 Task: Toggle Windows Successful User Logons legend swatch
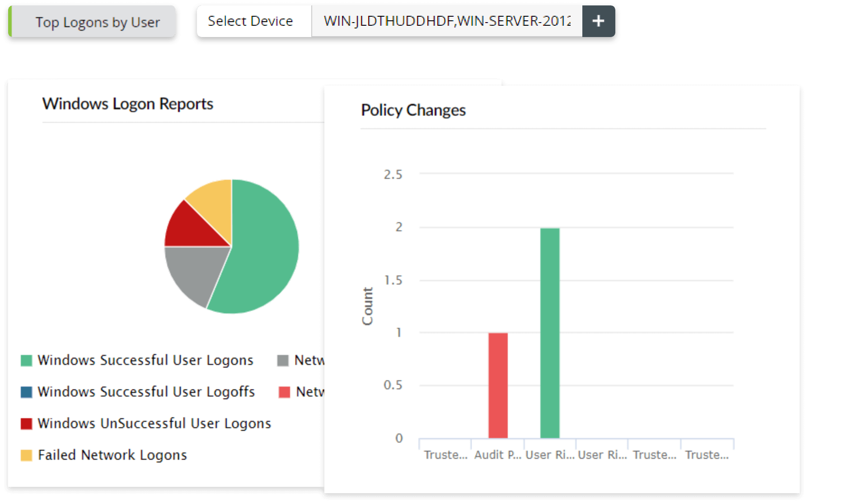[x=27, y=360]
